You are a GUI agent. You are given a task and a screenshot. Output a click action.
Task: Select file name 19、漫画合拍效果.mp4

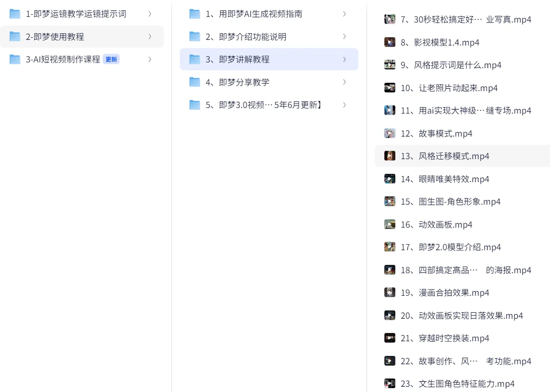pos(445,293)
